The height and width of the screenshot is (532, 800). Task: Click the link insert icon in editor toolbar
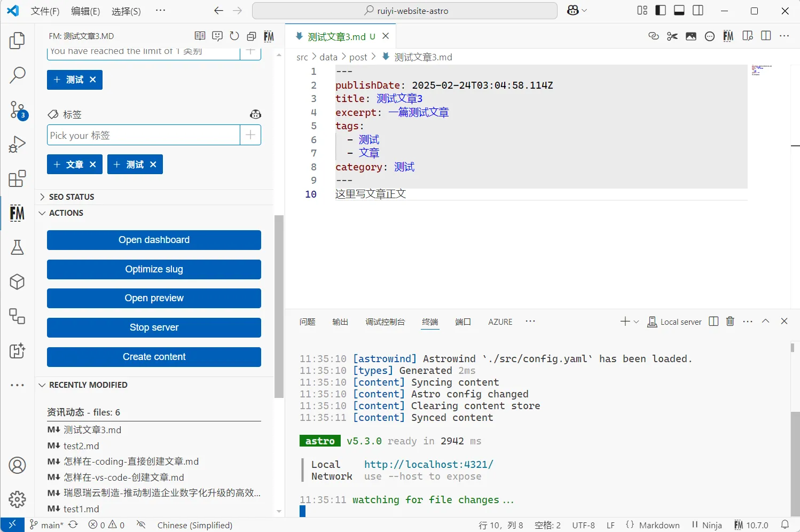pyautogui.click(x=654, y=36)
